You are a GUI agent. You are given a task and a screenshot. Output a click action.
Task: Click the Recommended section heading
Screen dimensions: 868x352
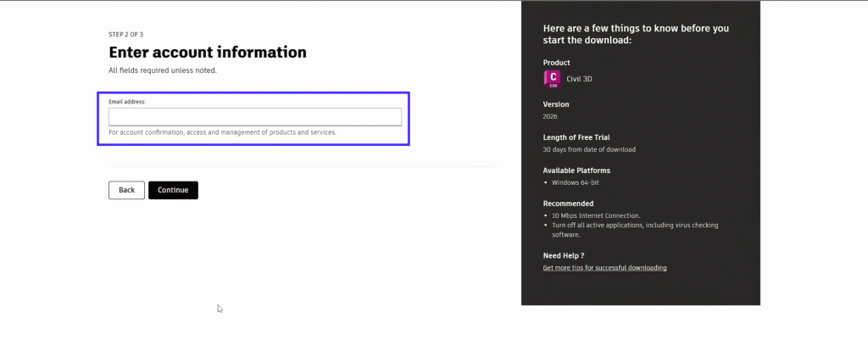[x=568, y=204]
